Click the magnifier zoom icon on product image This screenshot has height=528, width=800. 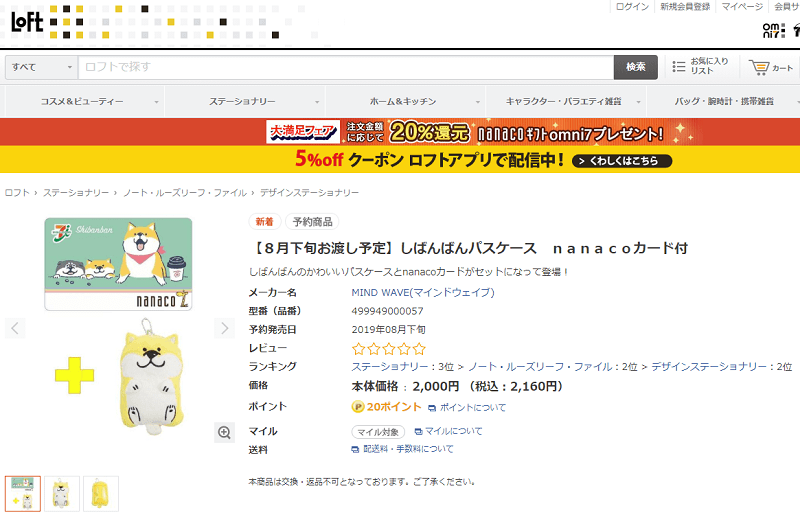[224, 433]
